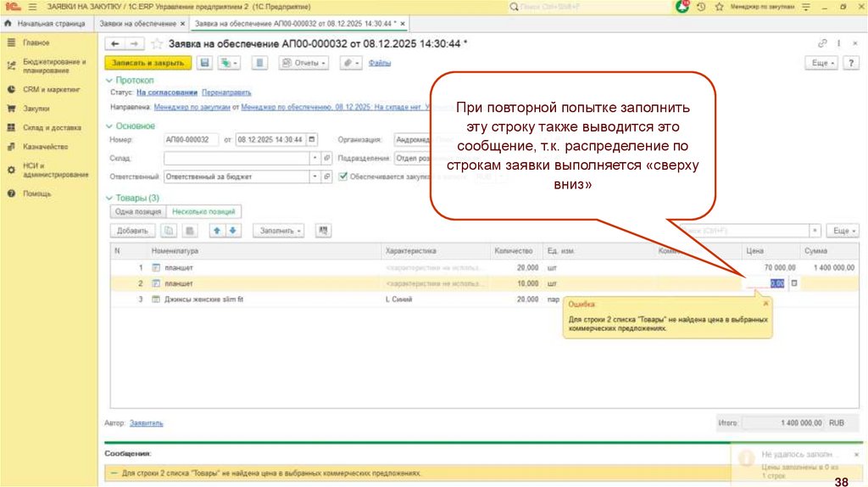The width and height of the screenshot is (868, 487).
Task: Click the copy row icon next to Добавить
Action: click(x=169, y=230)
